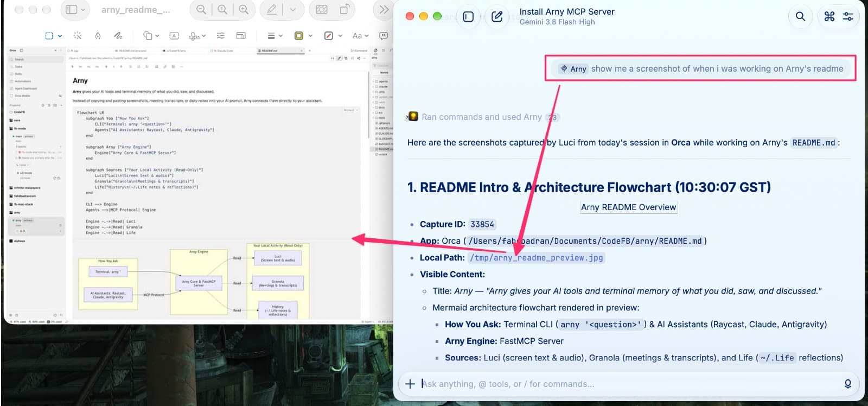Rotate the image in Preview

pyautogui.click(x=344, y=10)
